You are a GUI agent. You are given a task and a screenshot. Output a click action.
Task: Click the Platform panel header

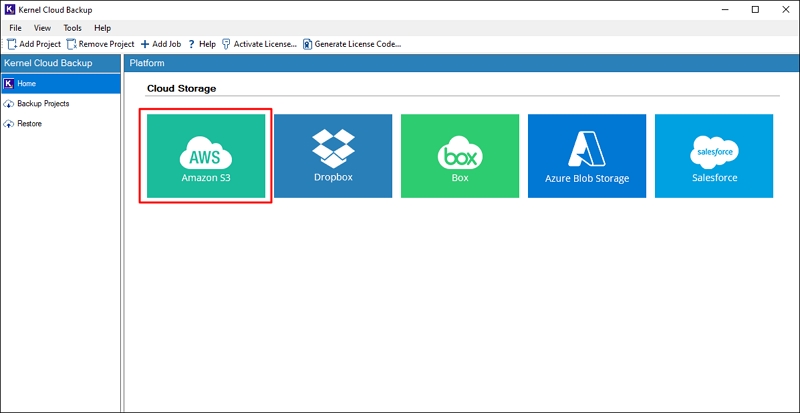[x=462, y=63]
